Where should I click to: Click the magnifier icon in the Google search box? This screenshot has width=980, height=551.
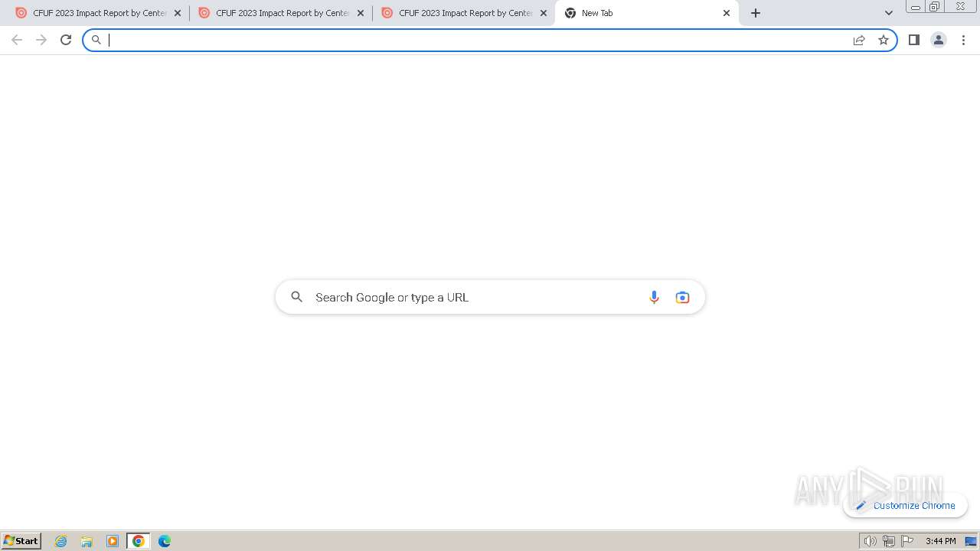tap(297, 297)
